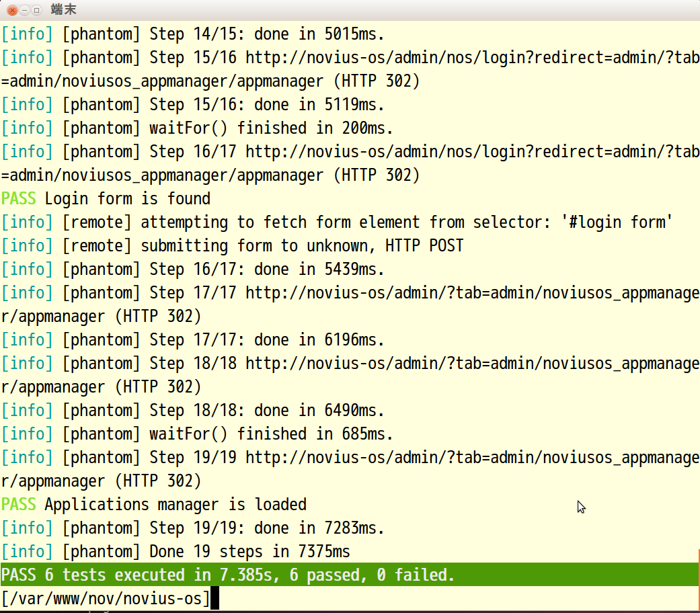Click the /var/www/nov/novius-os prompt path

click(106, 598)
